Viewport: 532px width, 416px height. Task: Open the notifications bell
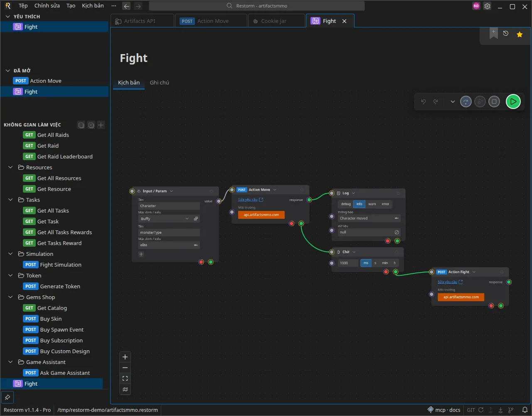[525, 410]
